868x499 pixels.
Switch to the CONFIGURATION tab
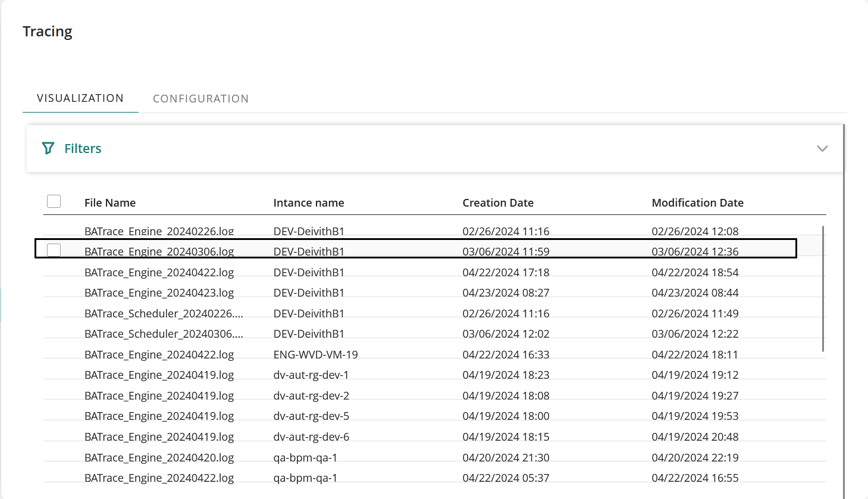click(200, 99)
